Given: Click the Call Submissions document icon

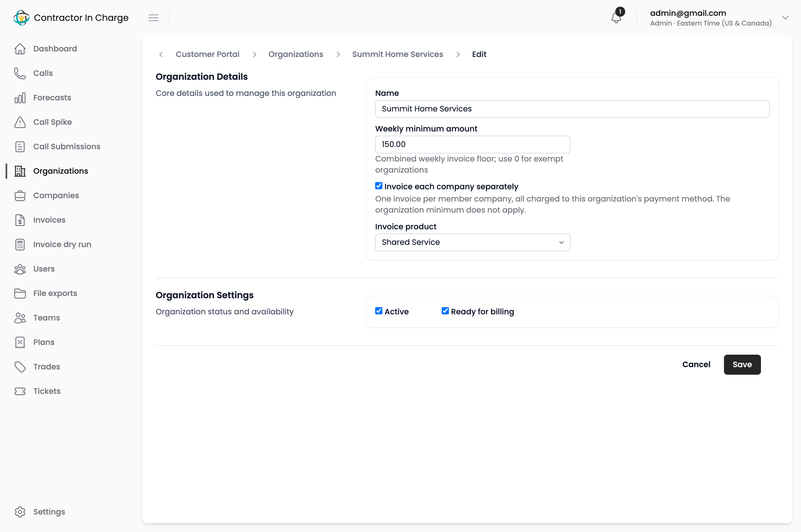Looking at the screenshot, I should point(20,146).
